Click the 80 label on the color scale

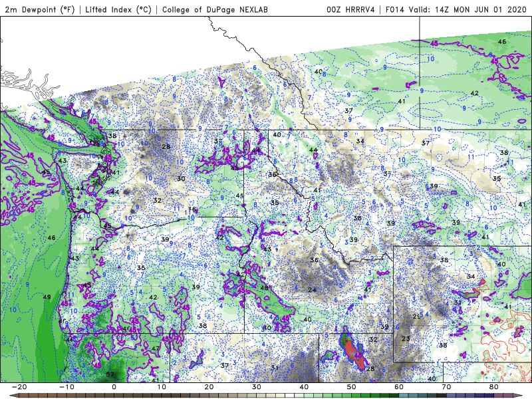(494, 387)
